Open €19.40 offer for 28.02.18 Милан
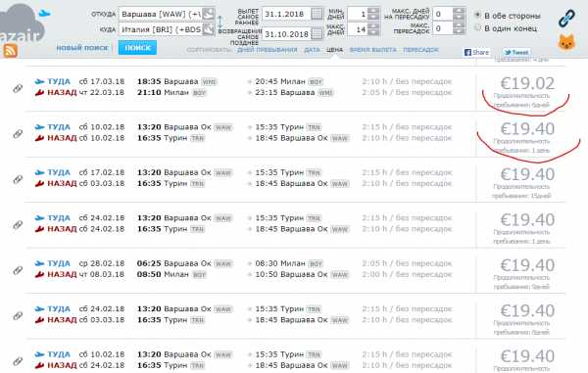Image resolution: width=588 pixels, height=373 pixels. tap(527, 265)
